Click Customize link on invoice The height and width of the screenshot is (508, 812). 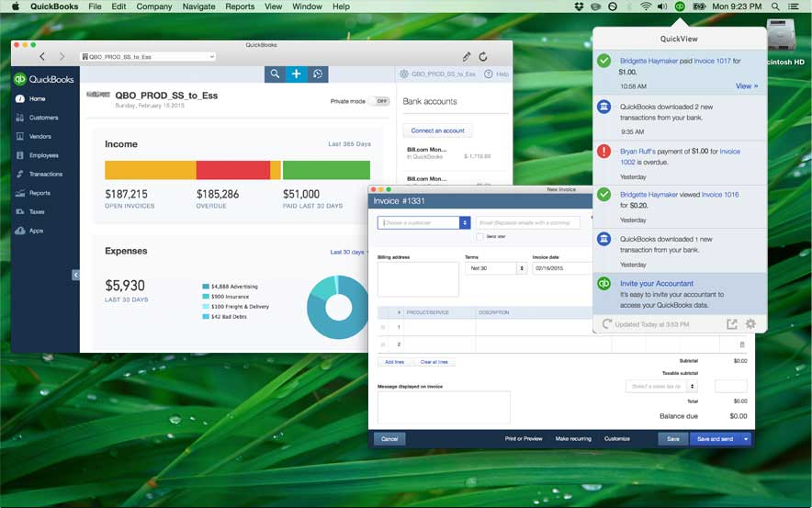pos(617,438)
